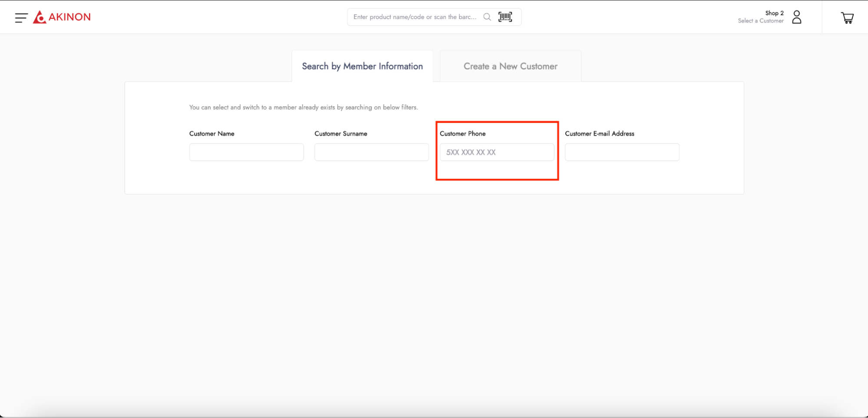Image resolution: width=868 pixels, height=418 pixels.
Task: Focus the Customer Surname input
Action: [371, 152]
